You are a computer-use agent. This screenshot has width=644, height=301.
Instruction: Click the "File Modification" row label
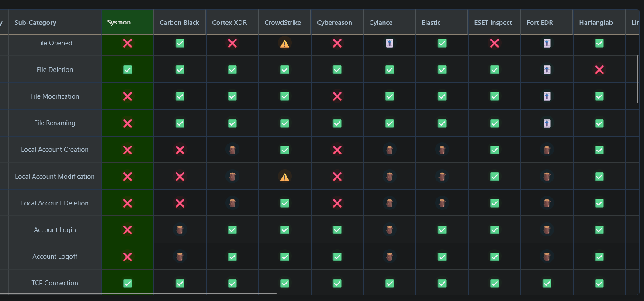pyautogui.click(x=55, y=96)
